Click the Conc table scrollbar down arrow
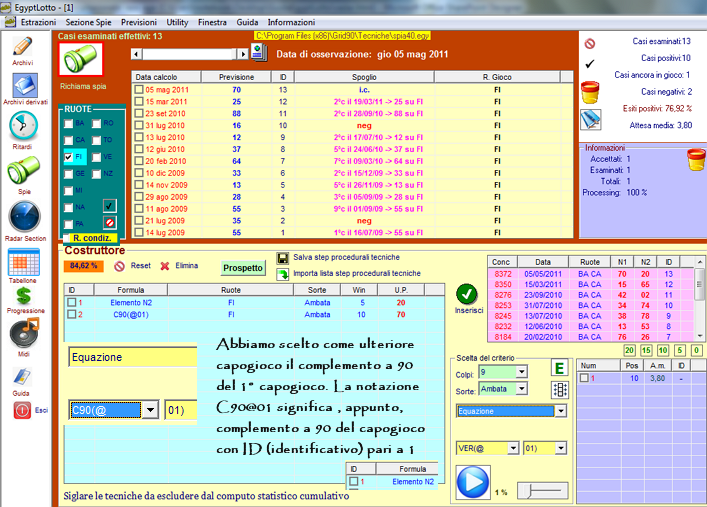Screen dimensions: 707x507 click(700, 336)
